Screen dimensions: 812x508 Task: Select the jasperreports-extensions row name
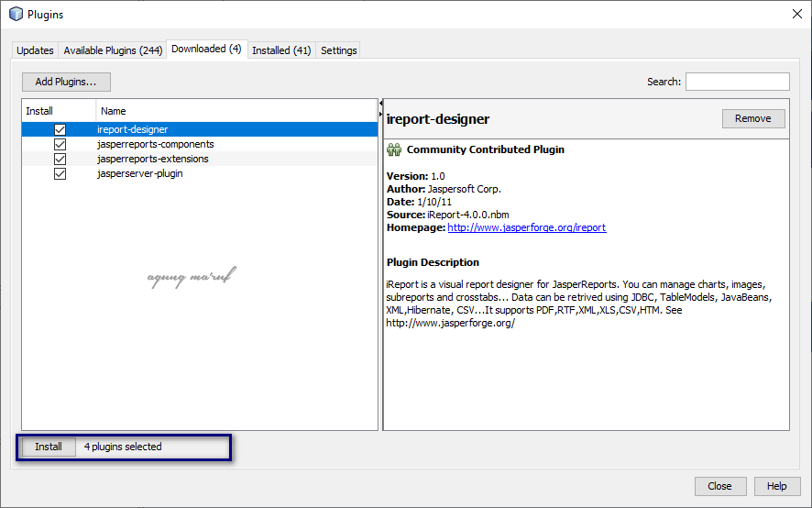pyautogui.click(x=153, y=159)
